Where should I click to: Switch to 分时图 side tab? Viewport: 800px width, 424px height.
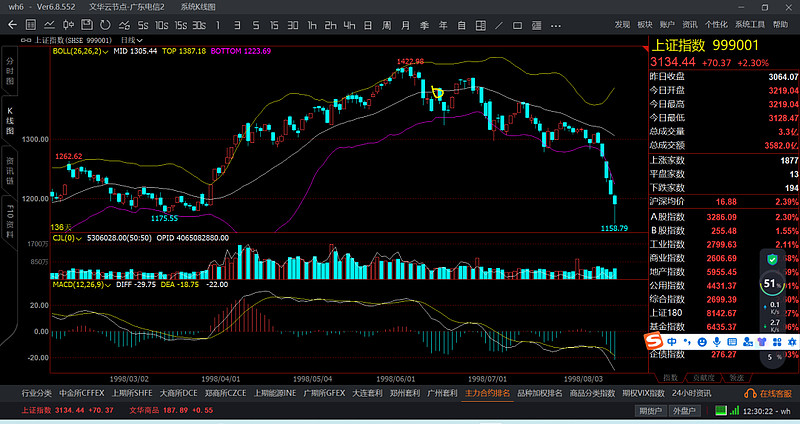tap(10, 71)
